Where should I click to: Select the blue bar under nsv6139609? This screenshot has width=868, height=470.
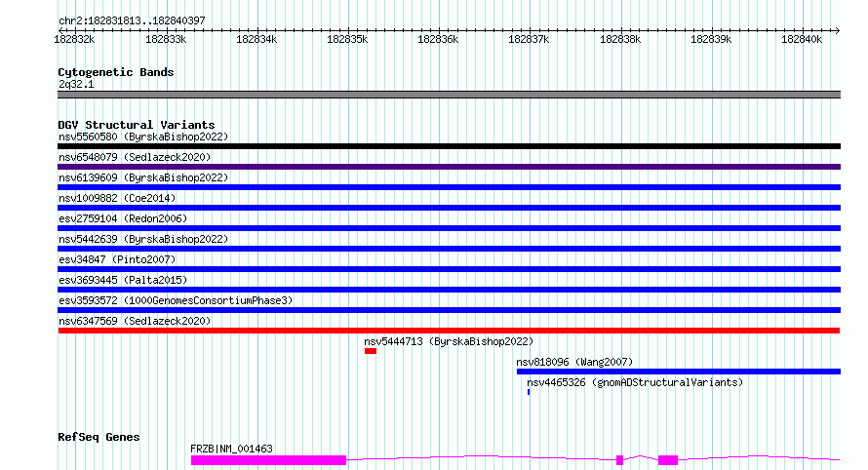[449, 187]
